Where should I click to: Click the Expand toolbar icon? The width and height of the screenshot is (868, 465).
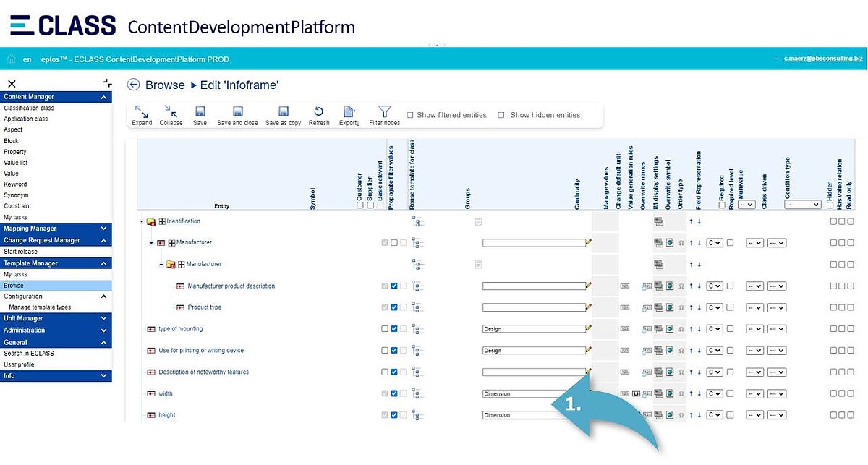pos(142,112)
